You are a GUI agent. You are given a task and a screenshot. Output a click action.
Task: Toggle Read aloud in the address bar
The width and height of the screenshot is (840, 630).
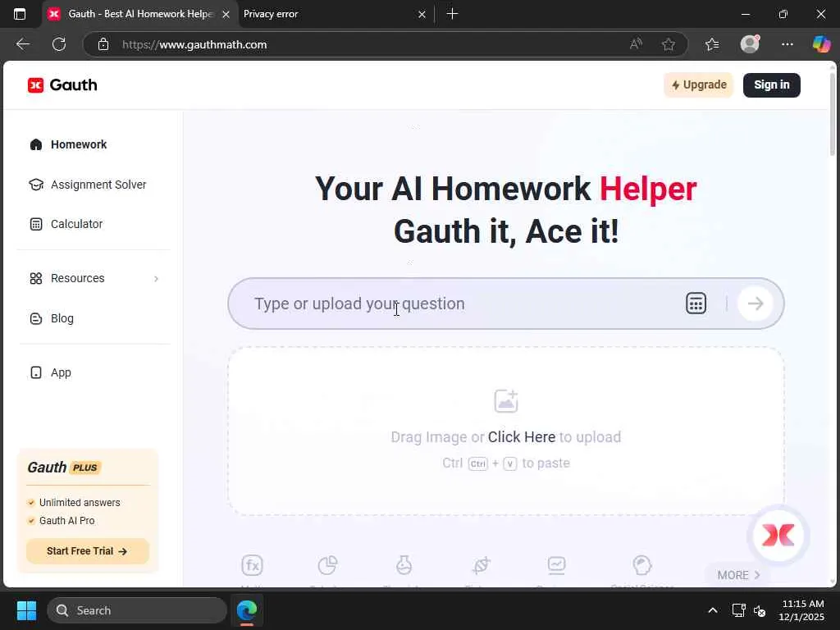coord(636,44)
